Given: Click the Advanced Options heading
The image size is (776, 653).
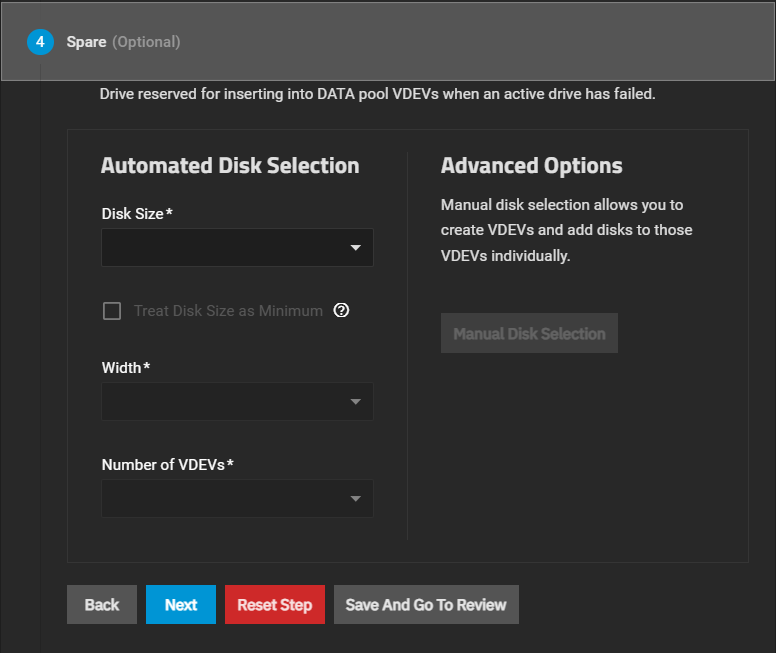Looking at the screenshot, I should click(x=531, y=166).
